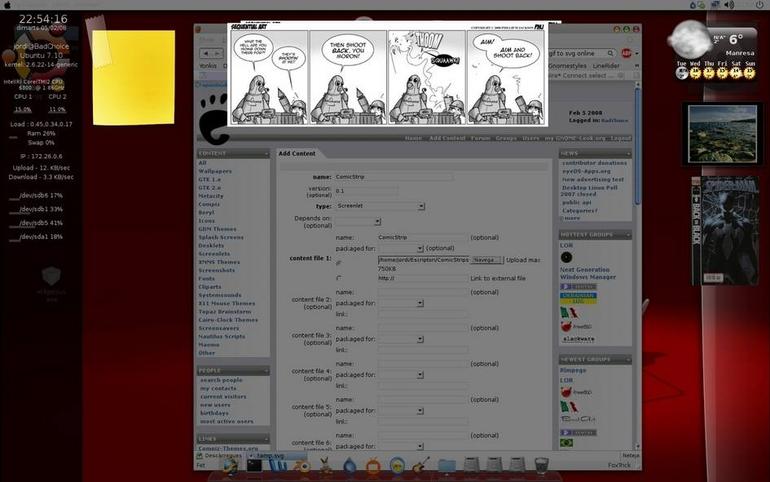Viewport: 770px width, 482px height.
Task: Select the Add Content tab
Action: (297, 154)
